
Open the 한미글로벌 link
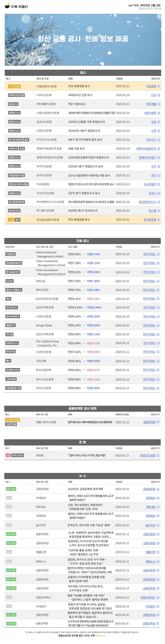[x=150, y=220]
